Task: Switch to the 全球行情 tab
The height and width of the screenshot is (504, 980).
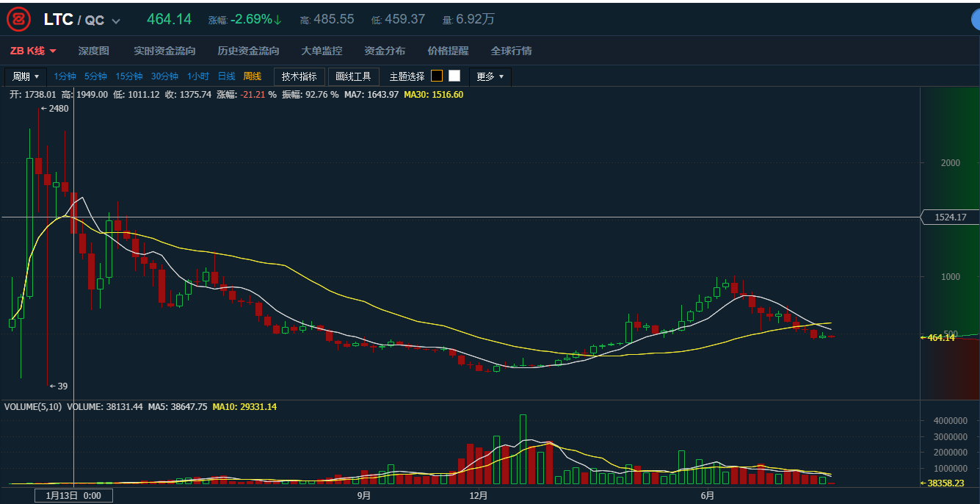Action: coord(511,51)
